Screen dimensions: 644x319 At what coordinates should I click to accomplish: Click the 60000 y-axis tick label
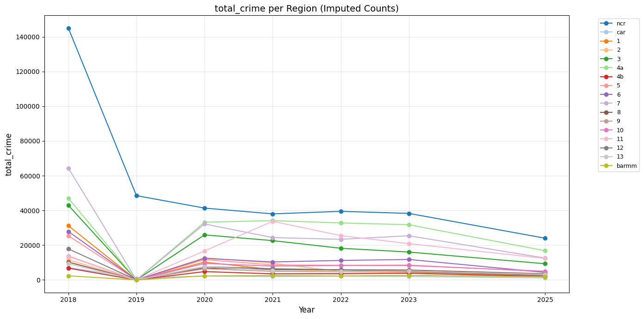31,176
